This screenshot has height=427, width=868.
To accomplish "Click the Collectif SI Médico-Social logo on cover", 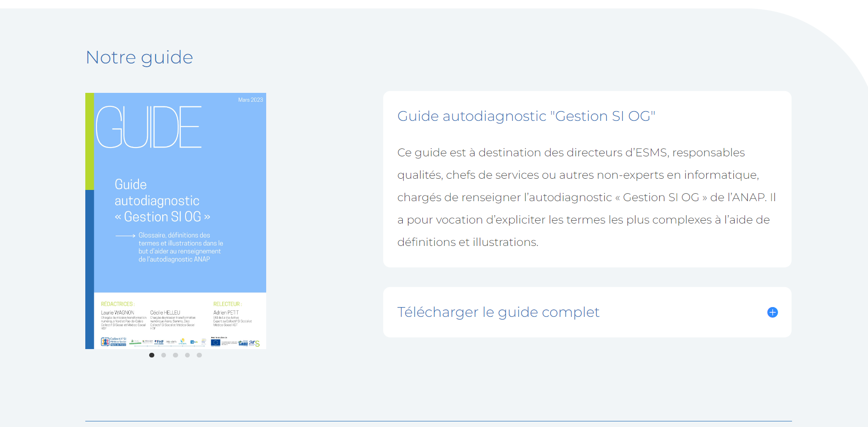I will pos(114,342).
